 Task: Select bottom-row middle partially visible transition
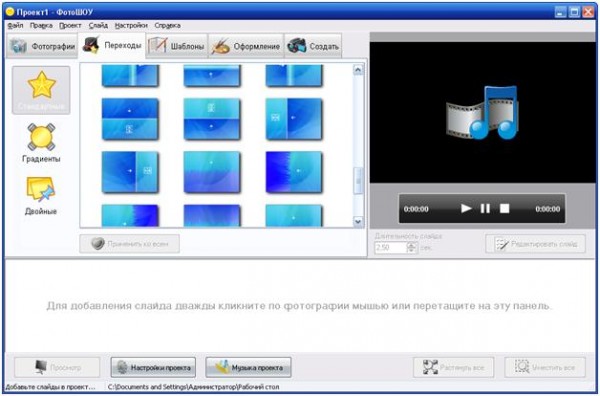[x=212, y=215]
